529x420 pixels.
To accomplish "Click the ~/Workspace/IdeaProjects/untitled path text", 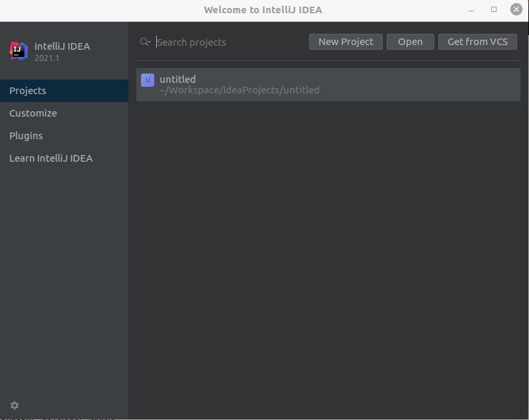I will coord(240,90).
